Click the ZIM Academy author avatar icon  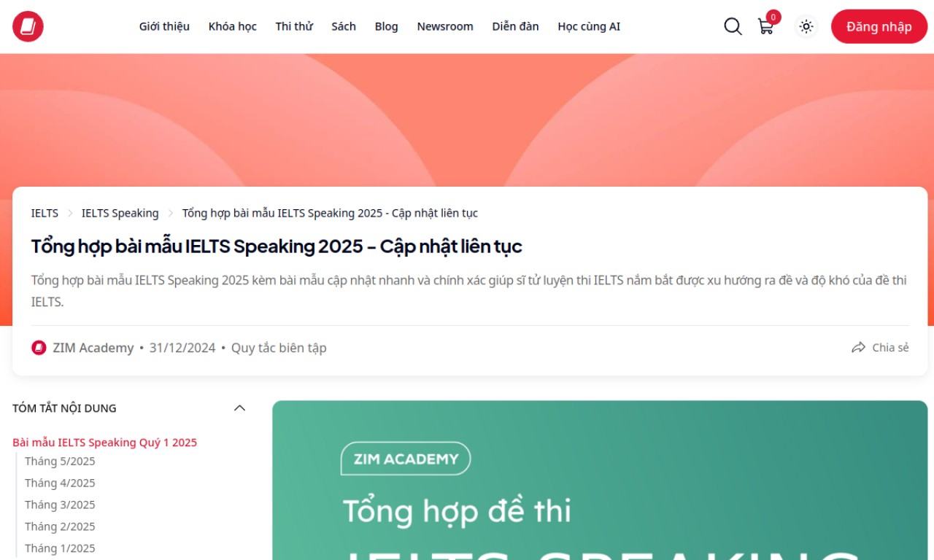click(x=39, y=348)
